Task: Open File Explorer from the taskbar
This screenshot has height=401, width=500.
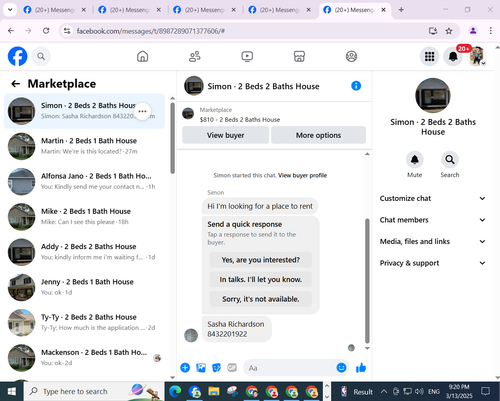Action: 214,391
